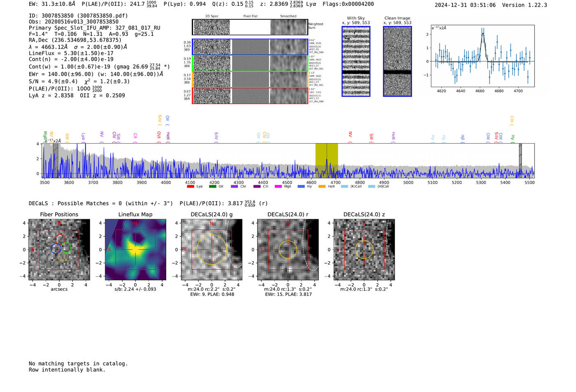Open the DECaLS(24.0) g cutout

[211, 249]
